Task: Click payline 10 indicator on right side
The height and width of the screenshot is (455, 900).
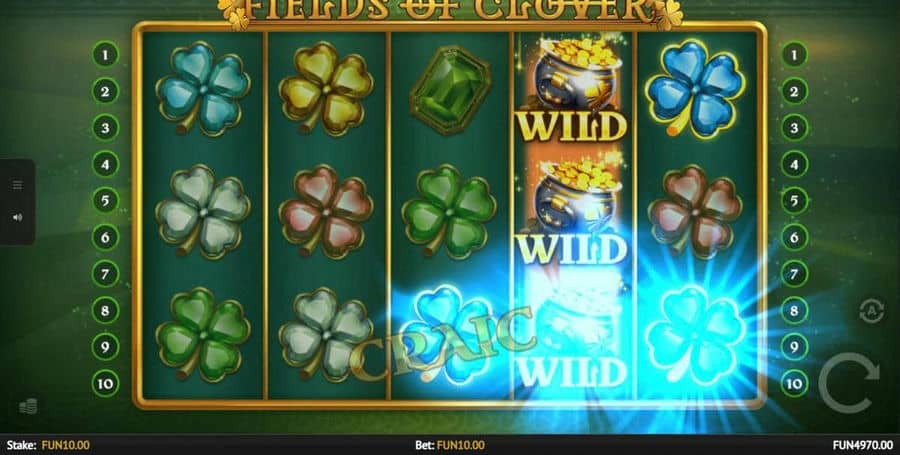Action: (x=794, y=383)
